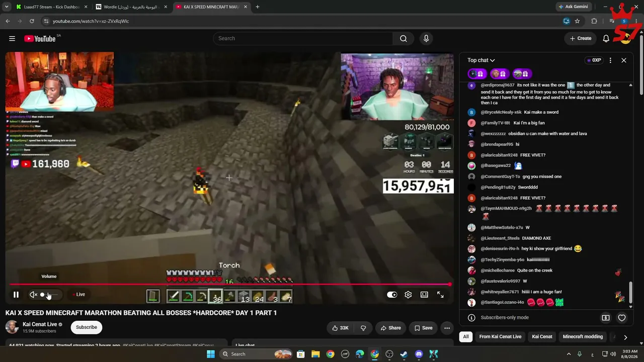This screenshot has width=644, height=362.
Task: Open live chat options three-dot menu
Action: point(610,60)
